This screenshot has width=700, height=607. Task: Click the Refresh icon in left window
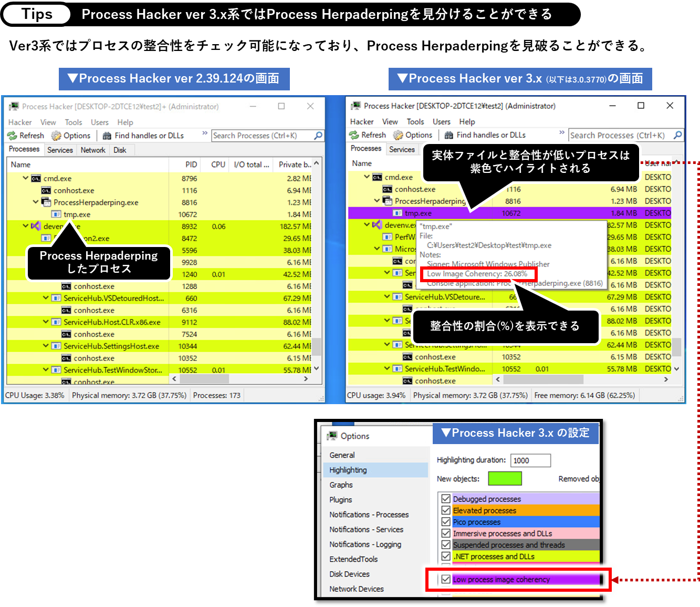coord(12,136)
